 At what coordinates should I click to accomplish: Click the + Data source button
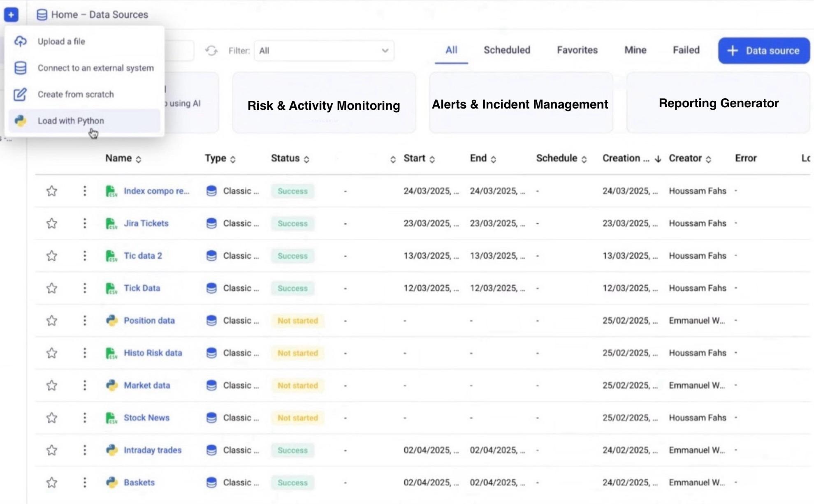click(x=764, y=51)
